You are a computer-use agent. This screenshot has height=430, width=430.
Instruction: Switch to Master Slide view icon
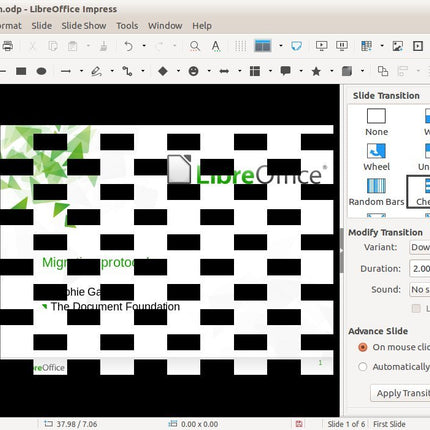pos(296,46)
